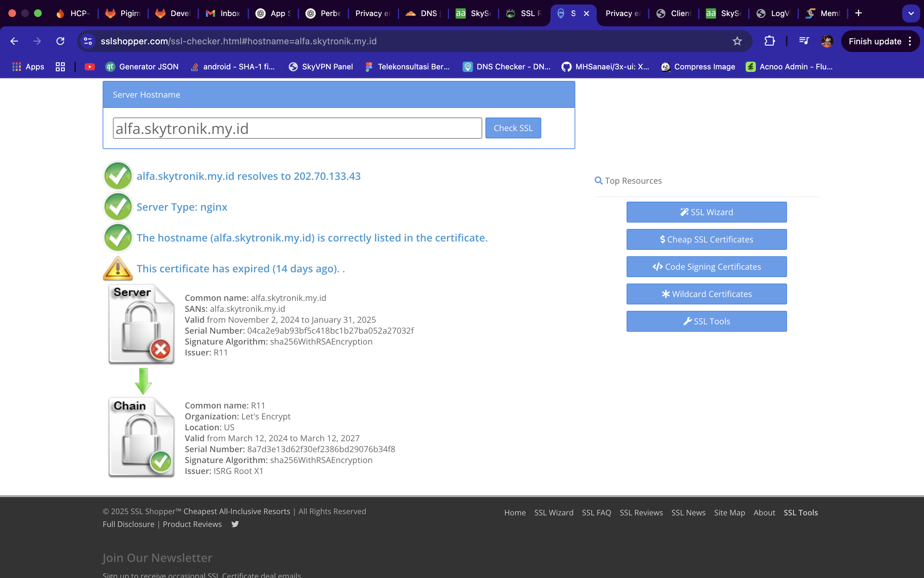This screenshot has height=578, width=924.
Task: Open SSL Wizard in footer navigation
Action: click(x=554, y=512)
